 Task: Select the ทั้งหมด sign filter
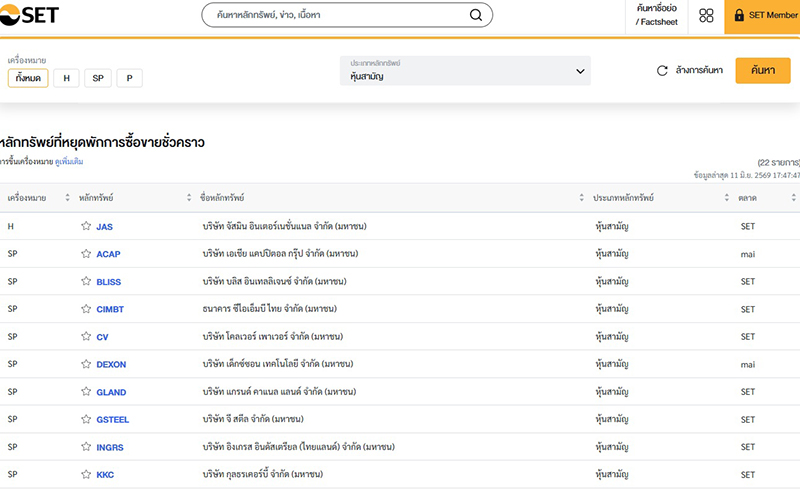click(x=28, y=78)
